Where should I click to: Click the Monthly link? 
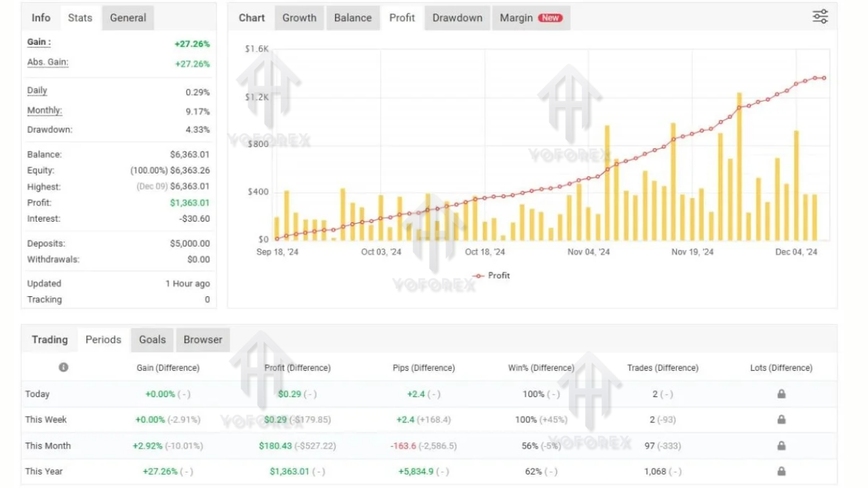44,110
